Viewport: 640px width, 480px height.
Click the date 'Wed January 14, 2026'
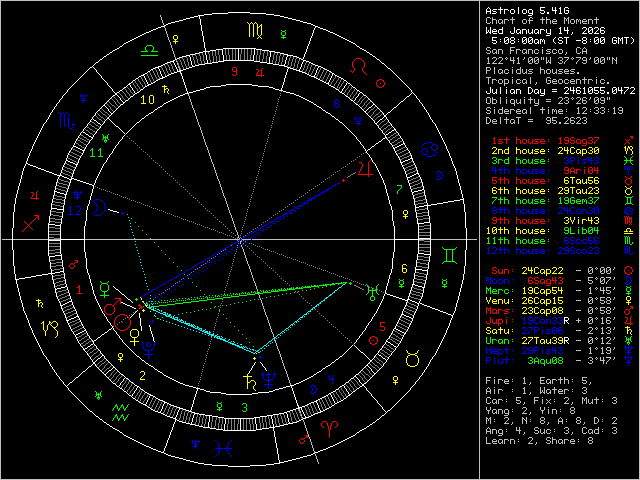click(545, 31)
